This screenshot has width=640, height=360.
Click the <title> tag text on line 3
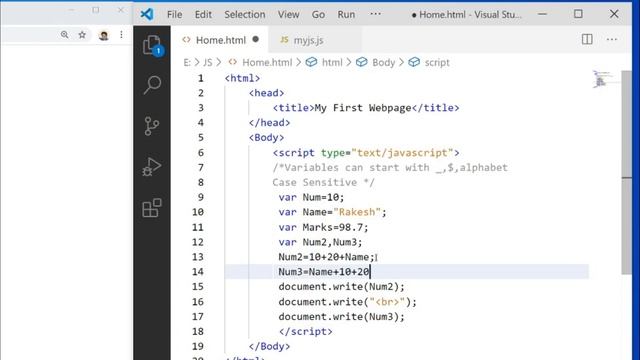pos(293,108)
